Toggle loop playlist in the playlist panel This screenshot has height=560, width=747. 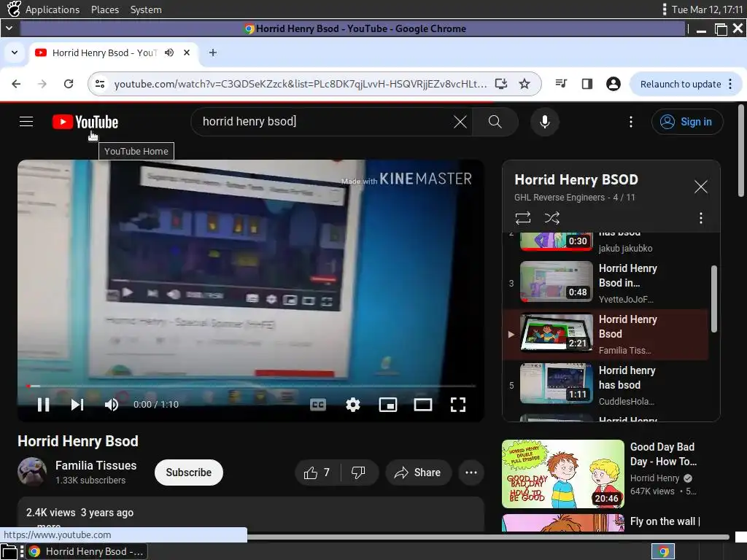point(522,218)
